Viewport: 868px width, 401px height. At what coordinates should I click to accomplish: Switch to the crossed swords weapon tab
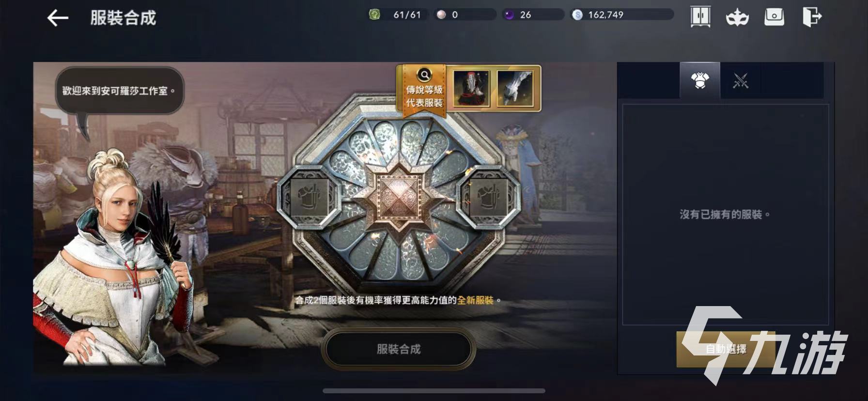(741, 80)
